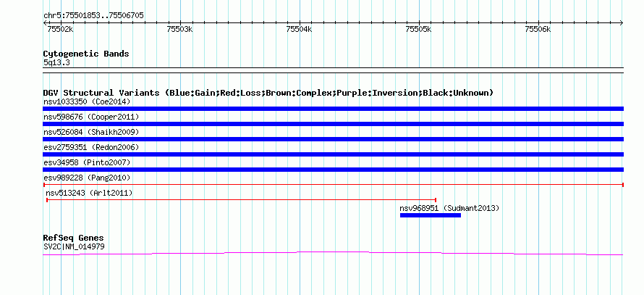644x295 pixels.
Task: Click the 75505k ruler tick label
Action: [418, 29]
